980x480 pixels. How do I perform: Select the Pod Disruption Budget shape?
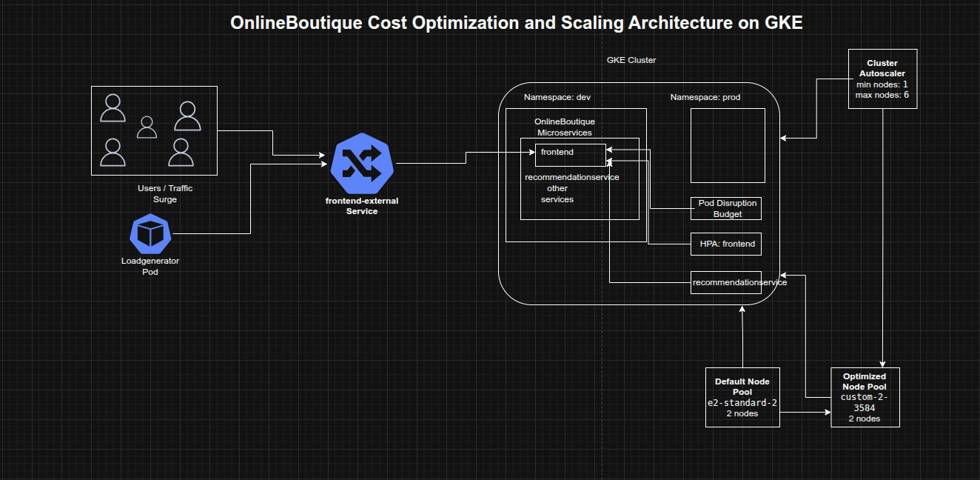[x=726, y=208]
